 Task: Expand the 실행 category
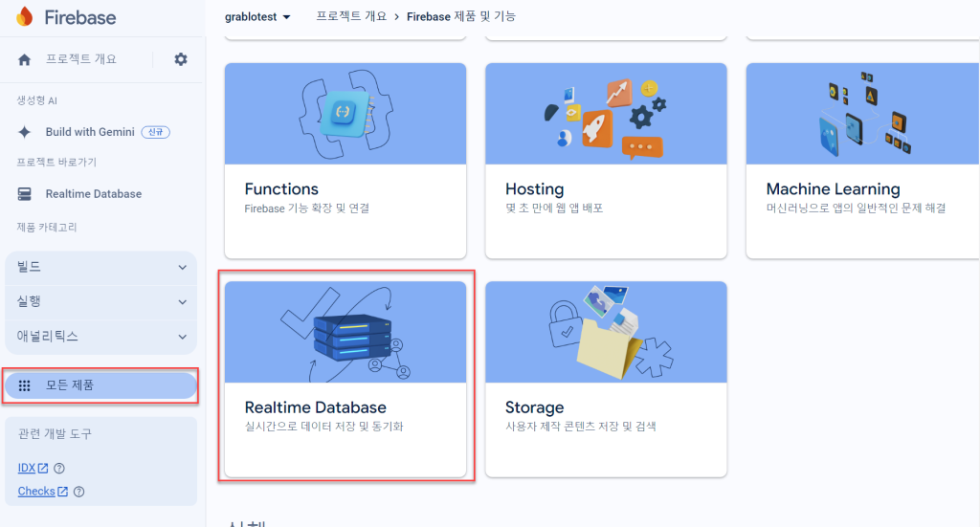tap(100, 302)
